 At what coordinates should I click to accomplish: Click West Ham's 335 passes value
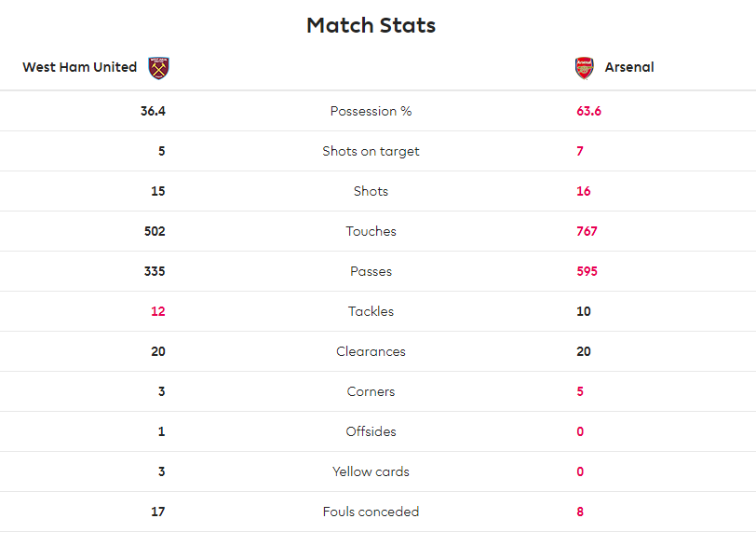[x=155, y=271]
